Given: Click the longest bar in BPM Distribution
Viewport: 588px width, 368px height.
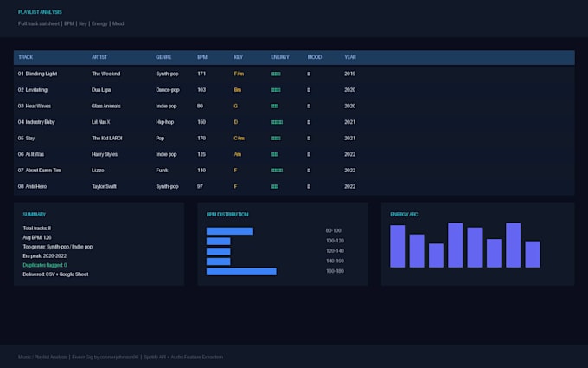Looking at the screenshot, I should tap(241, 272).
